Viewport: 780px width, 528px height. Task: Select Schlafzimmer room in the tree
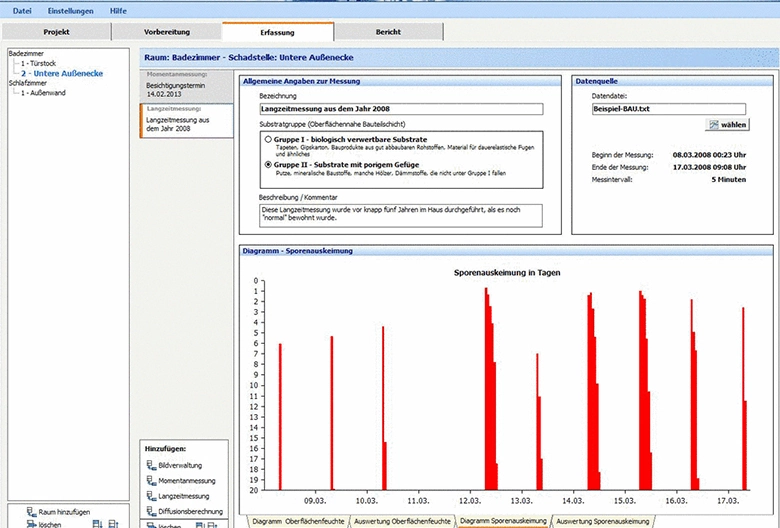[28, 83]
